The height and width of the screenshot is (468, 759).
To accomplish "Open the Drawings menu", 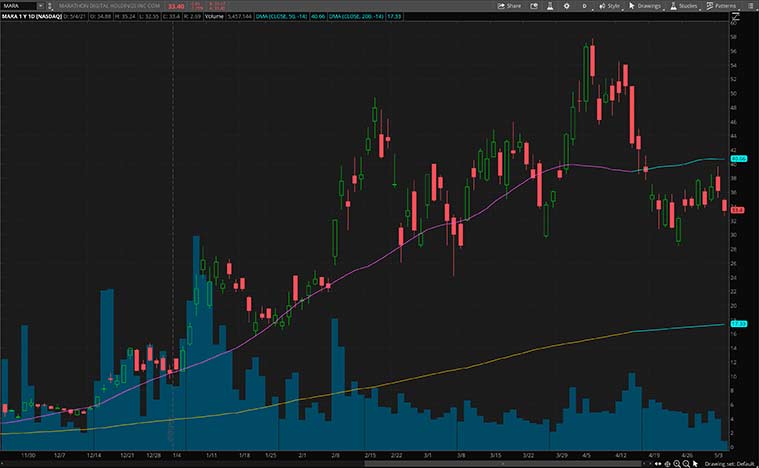I will (648, 5).
